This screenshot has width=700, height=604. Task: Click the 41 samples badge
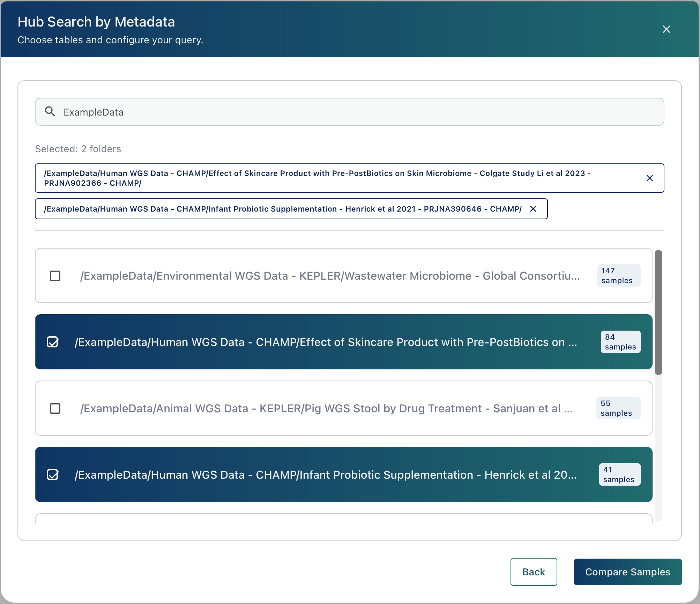[x=620, y=474]
